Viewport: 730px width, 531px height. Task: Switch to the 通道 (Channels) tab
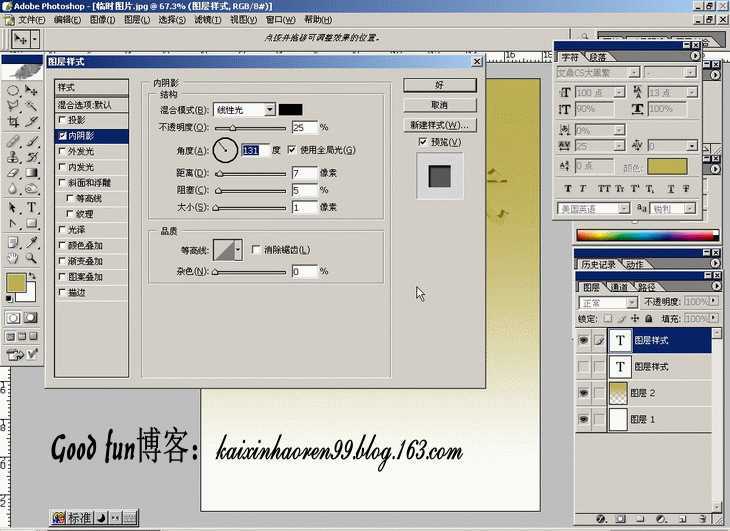click(x=620, y=287)
